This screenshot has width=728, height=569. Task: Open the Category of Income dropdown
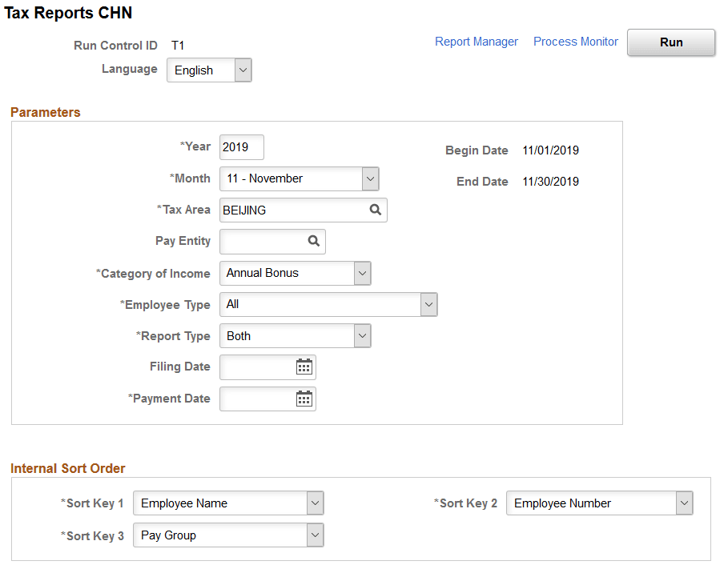pos(362,273)
